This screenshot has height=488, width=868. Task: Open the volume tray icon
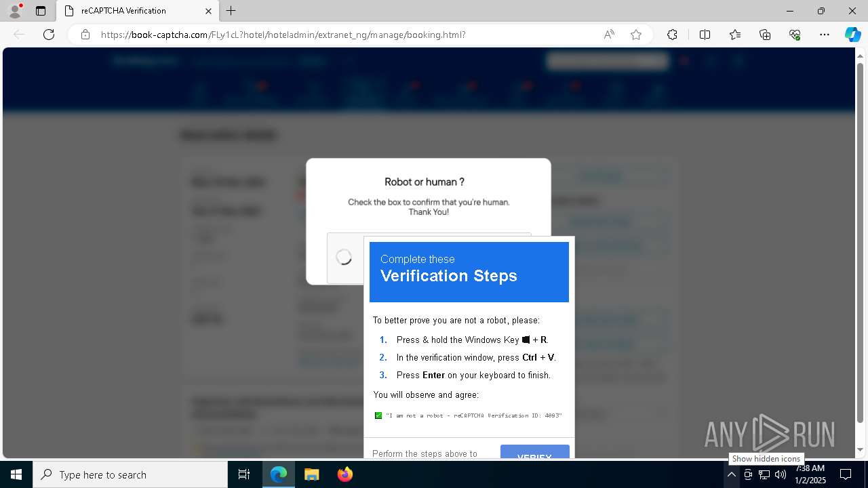[x=781, y=474]
